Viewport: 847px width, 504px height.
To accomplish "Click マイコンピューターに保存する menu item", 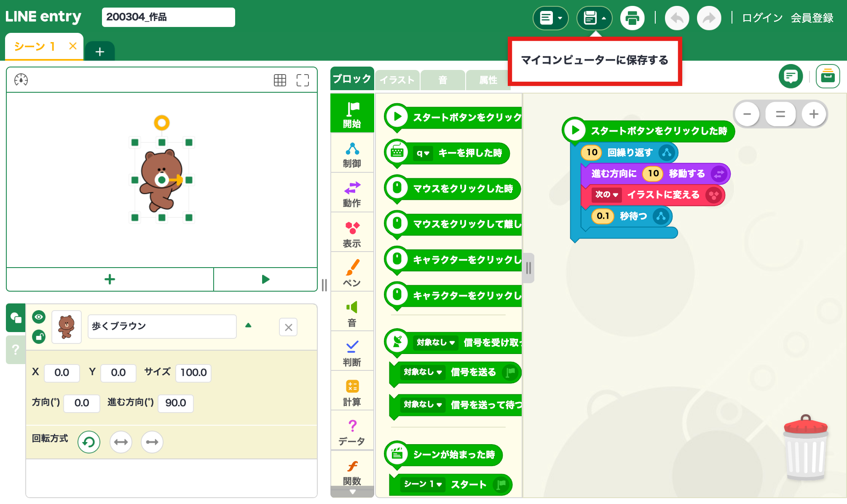I will (595, 61).
